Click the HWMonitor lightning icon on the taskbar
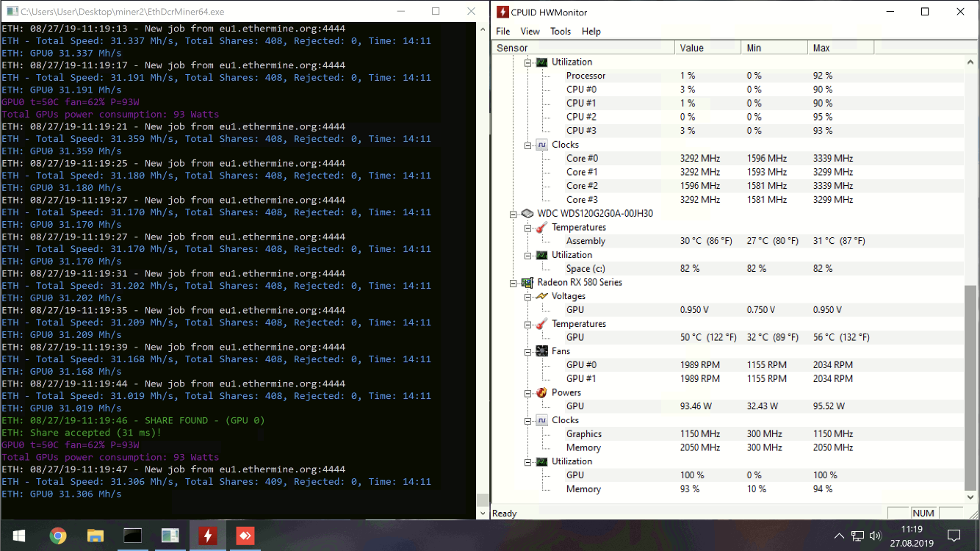 207,536
